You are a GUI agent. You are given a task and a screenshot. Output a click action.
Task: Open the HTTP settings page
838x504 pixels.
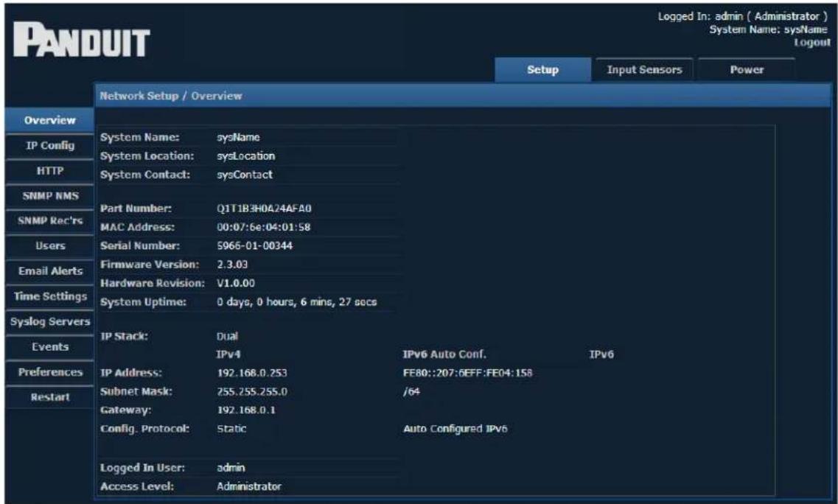pos(49,170)
